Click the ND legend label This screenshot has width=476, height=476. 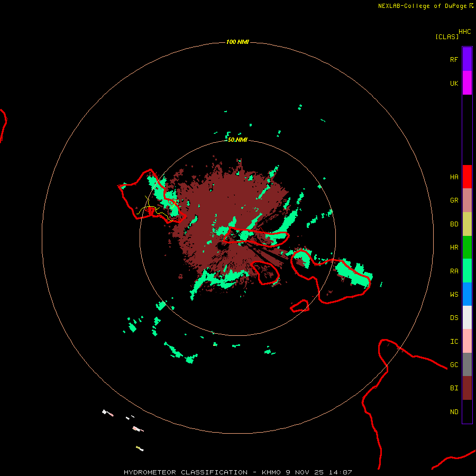click(454, 412)
